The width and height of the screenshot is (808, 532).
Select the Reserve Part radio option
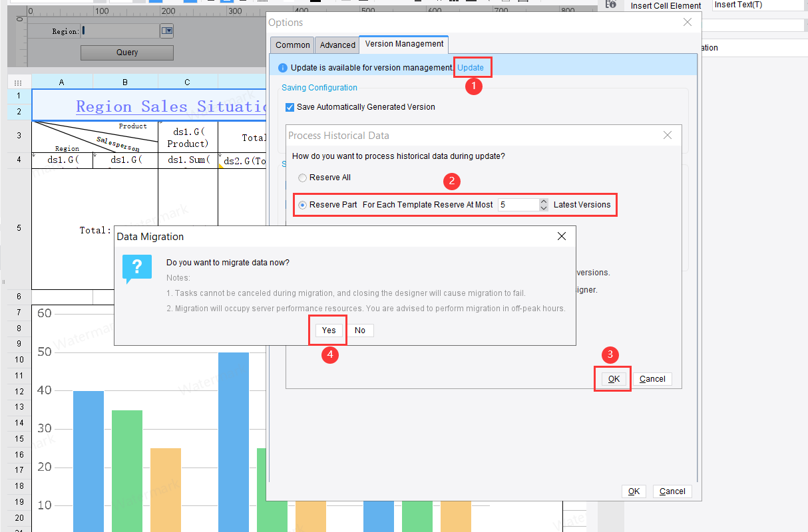click(x=303, y=205)
